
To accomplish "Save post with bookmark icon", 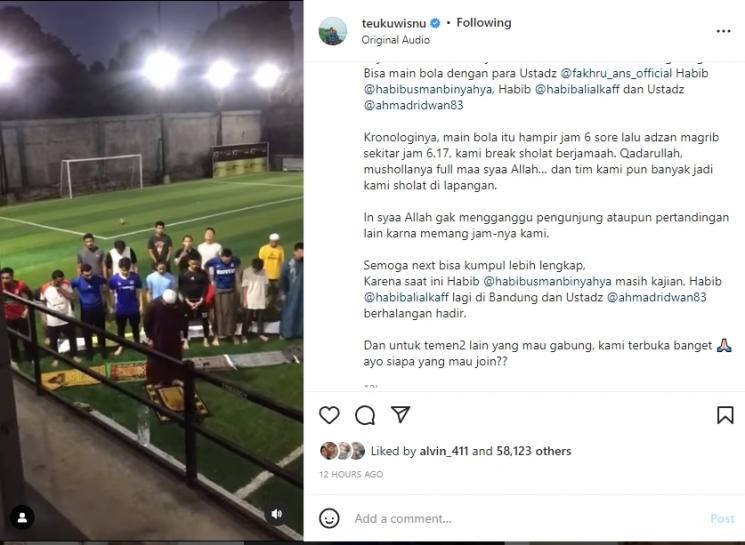I will click(x=725, y=415).
